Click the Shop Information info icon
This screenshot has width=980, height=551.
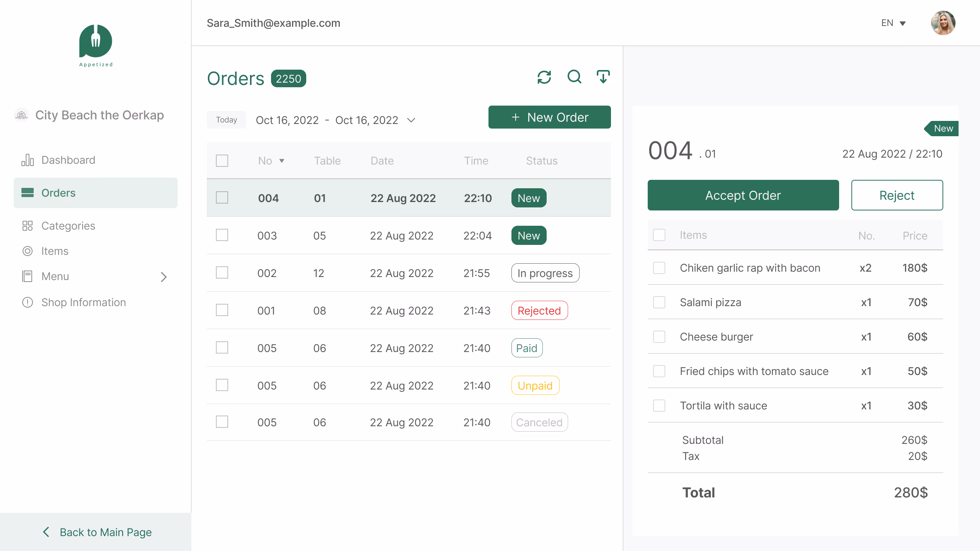(x=28, y=302)
